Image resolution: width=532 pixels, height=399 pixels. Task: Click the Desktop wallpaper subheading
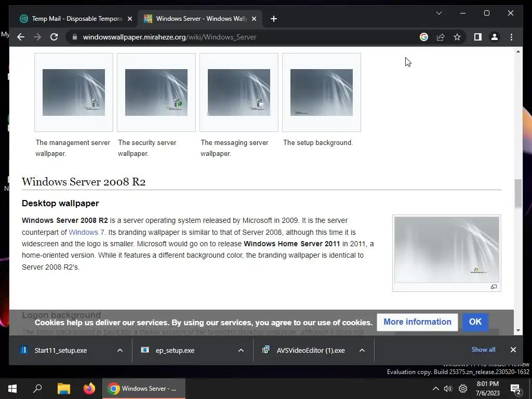[x=60, y=203]
